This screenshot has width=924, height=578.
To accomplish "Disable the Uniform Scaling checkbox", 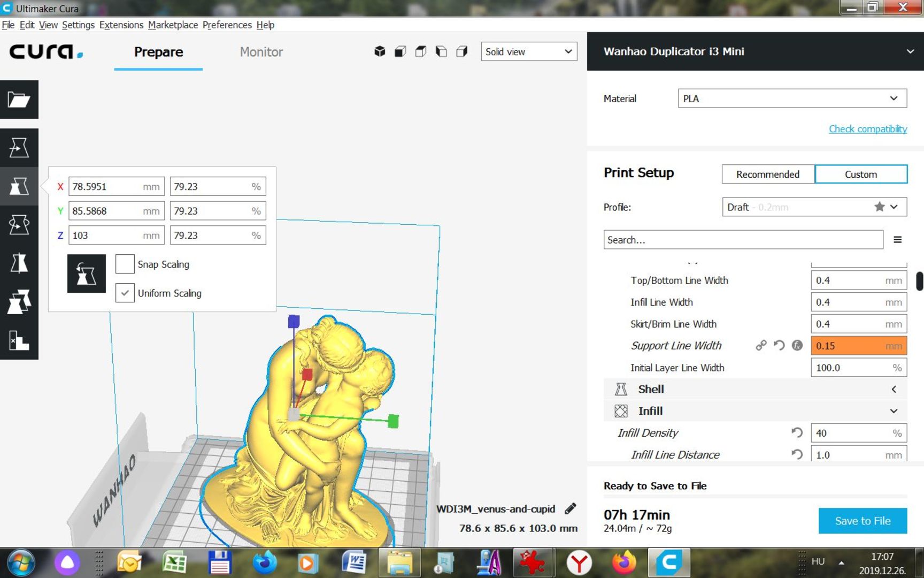I will coord(125,293).
